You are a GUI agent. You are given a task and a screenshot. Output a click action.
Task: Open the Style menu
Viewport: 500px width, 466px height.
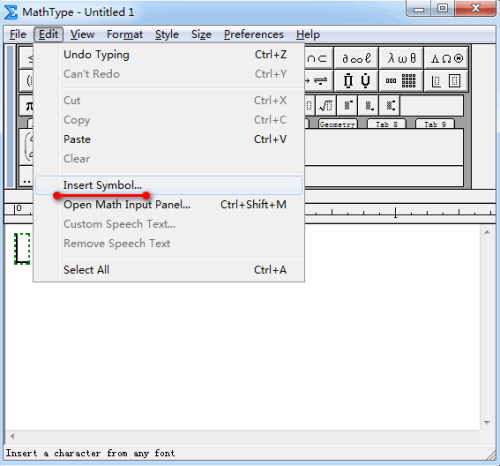click(x=167, y=34)
